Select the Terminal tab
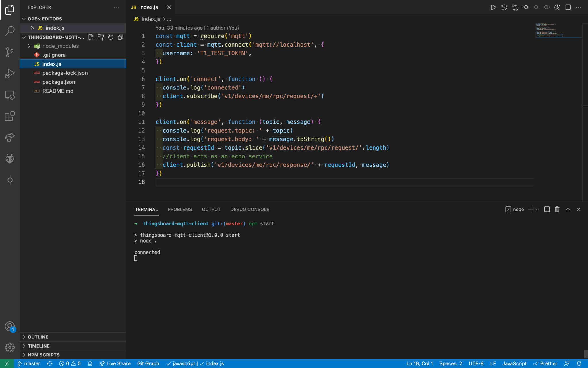 (146, 209)
